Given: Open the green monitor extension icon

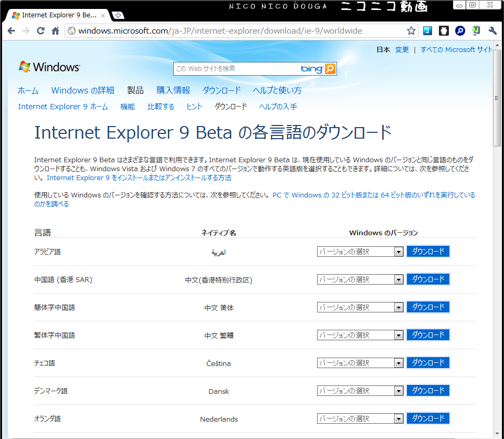Looking at the screenshot, I should click(476, 31).
